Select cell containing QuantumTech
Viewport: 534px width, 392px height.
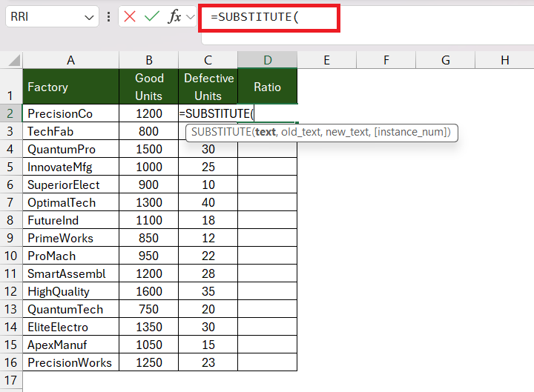click(x=71, y=309)
